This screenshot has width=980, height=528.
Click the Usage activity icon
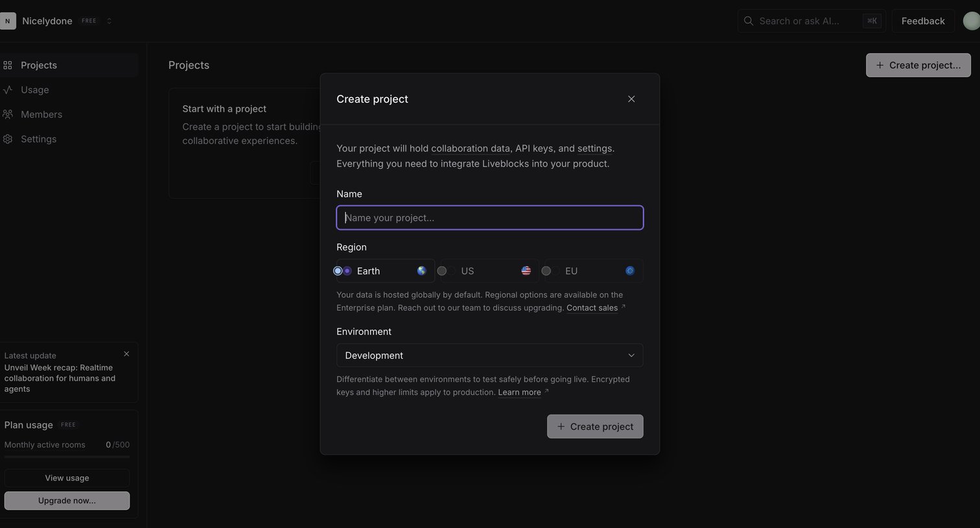(8, 90)
